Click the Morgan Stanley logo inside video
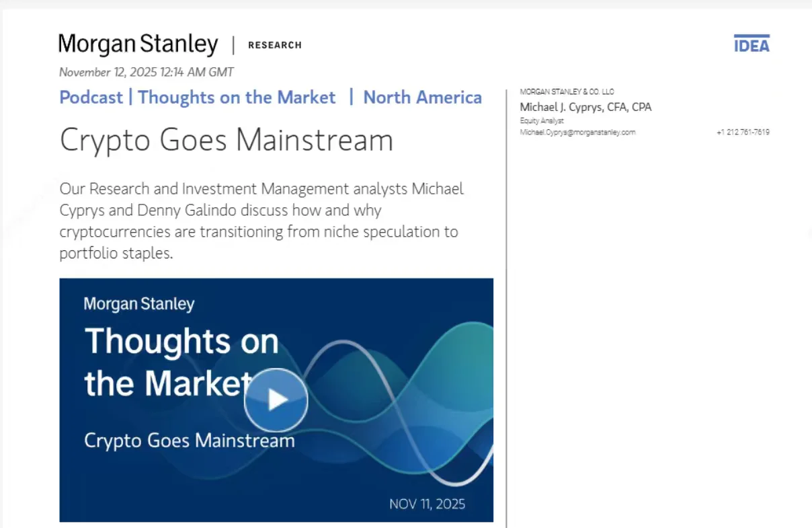The image size is (812, 528). pyautogui.click(x=138, y=304)
